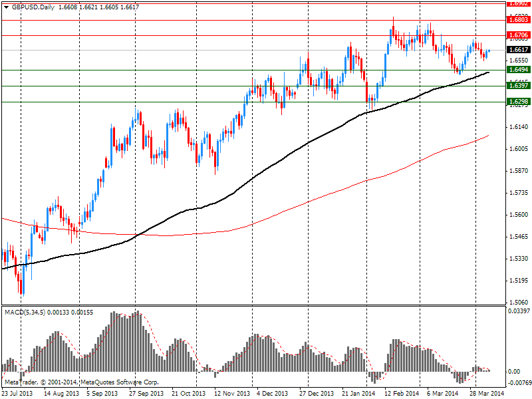532x399 pixels.
Task: Click the 1.5465 value on price axis
Action: (x=519, y=237)
